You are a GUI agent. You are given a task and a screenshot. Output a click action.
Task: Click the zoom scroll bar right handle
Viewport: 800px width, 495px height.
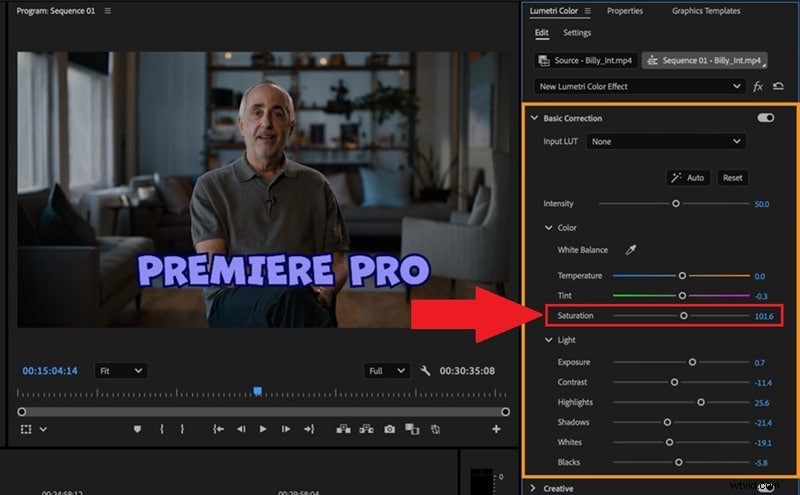(506, 412)
